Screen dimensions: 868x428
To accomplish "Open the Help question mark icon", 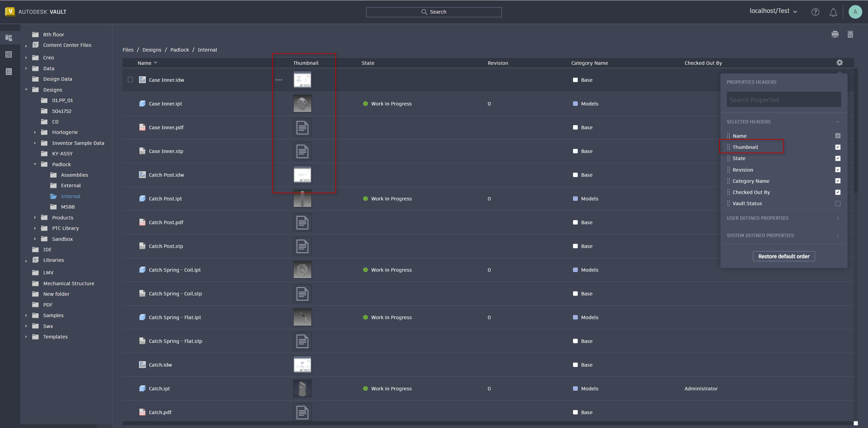I will point(815,12).
